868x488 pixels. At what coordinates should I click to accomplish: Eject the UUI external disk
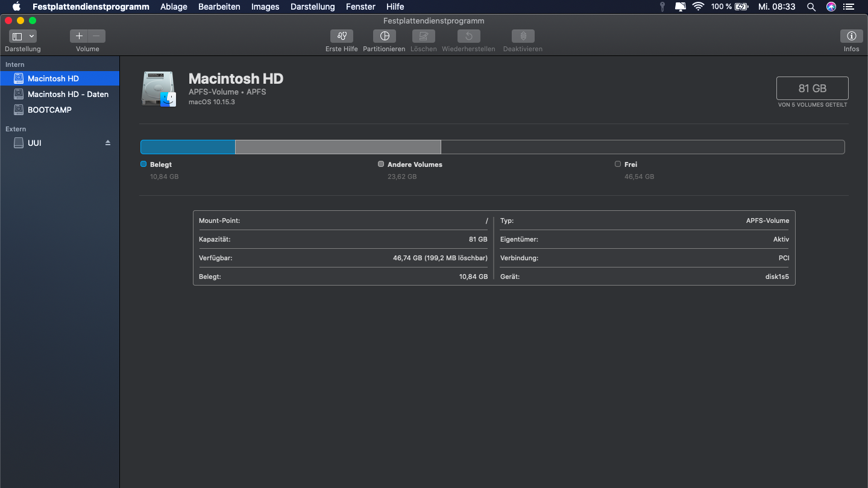point(108,143)
